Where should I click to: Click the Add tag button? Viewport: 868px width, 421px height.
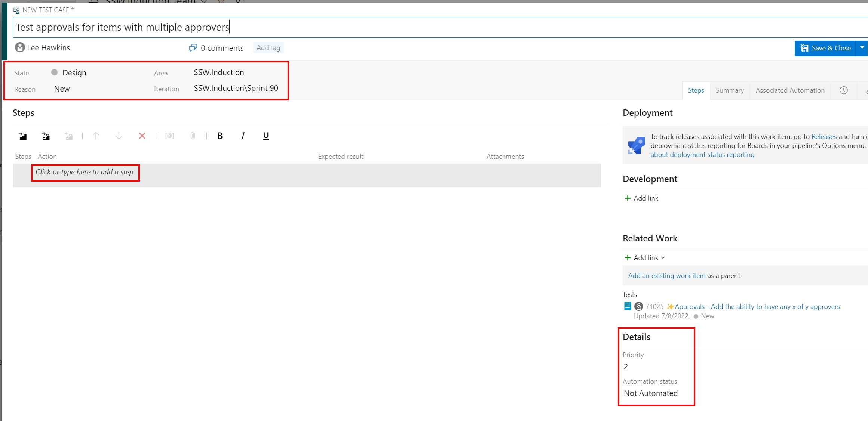(x=268, y=48)
